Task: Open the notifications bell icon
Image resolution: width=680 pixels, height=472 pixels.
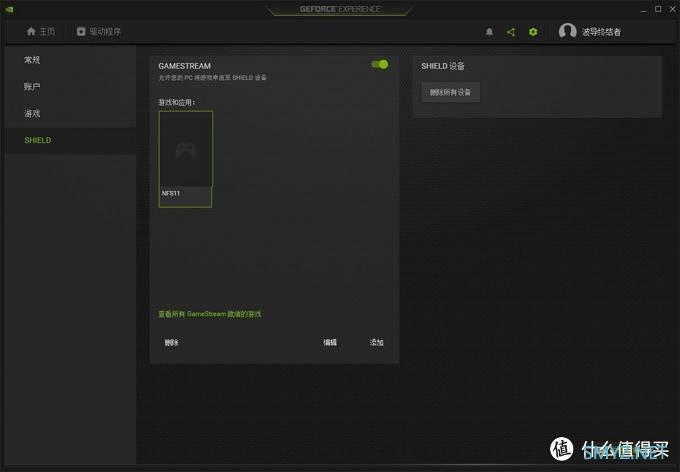Action: [489, 32]
